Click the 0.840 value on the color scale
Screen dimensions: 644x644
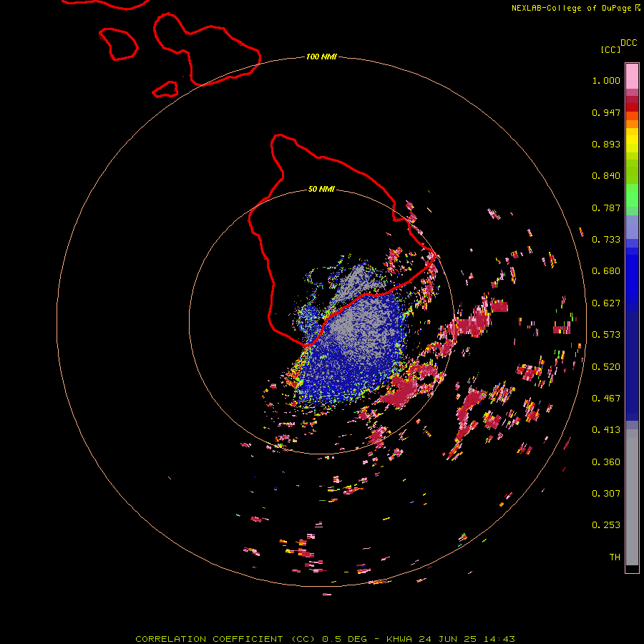click(606, 176)
